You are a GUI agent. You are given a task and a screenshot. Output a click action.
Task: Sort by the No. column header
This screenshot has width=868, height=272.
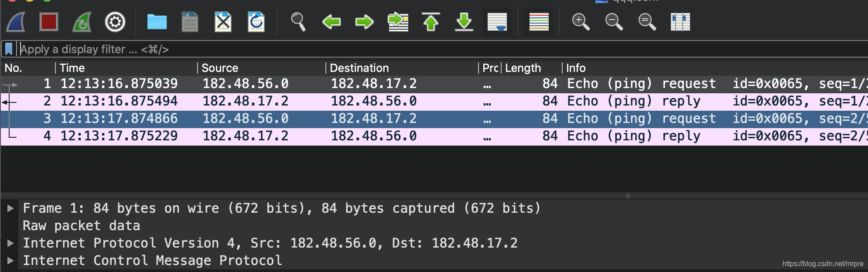pos(28,68)
